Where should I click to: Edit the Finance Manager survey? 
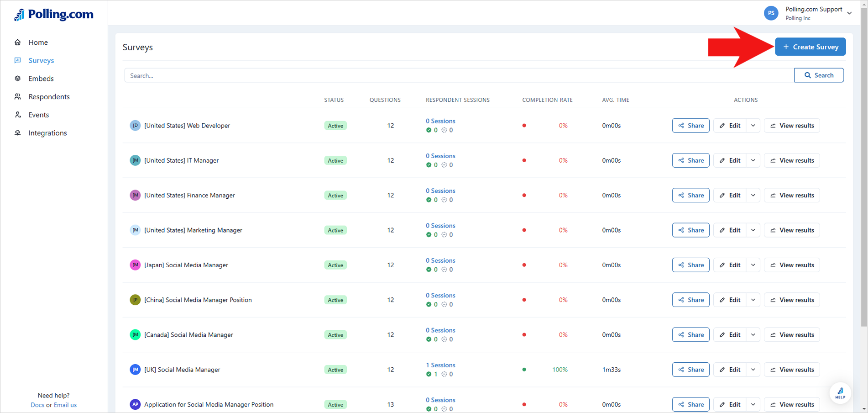(x=730, y=195)
